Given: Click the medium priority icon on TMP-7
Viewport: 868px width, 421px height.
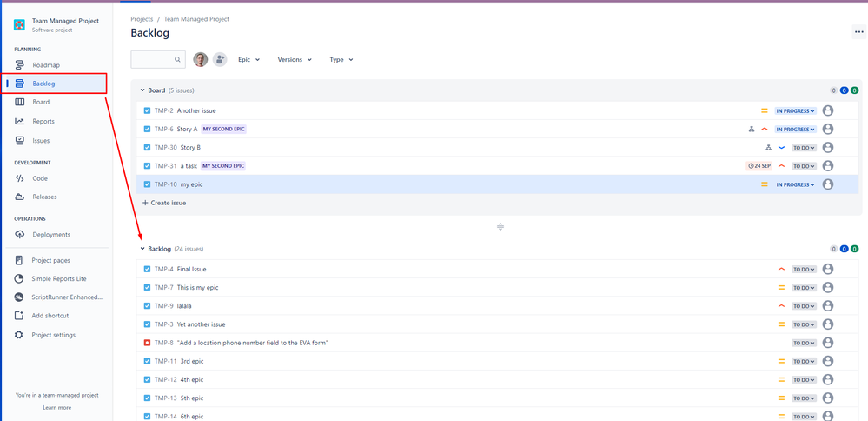Looking at the screenshot, I should [x=782, y=288].
